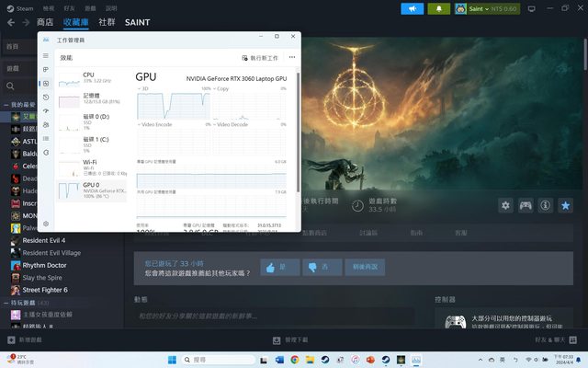This screenshot has width=588, height=368.
Task: Toggle the favorite star for this game
Action: (x=566, y=205)
